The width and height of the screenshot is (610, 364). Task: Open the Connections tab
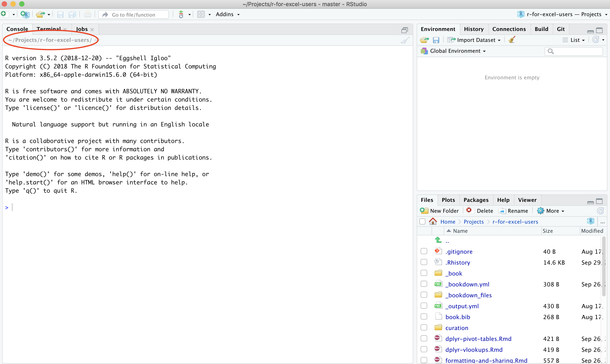(x=509, y=29)
